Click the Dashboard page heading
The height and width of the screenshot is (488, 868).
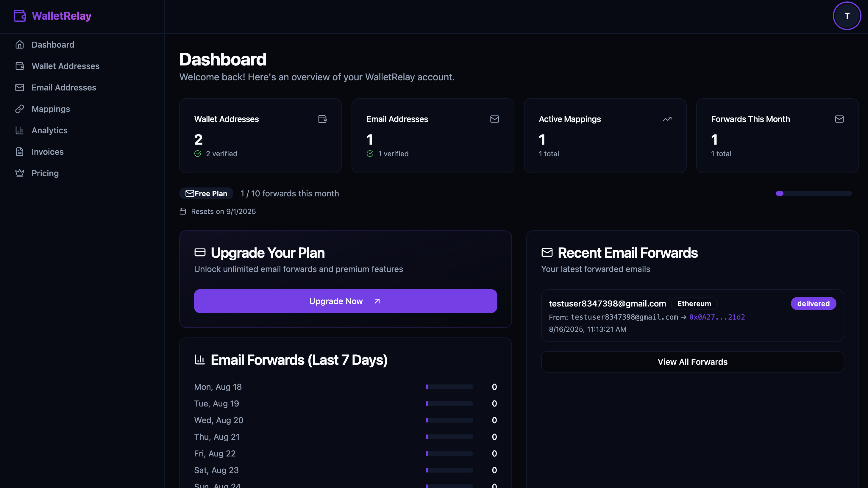tap(223, 59)
